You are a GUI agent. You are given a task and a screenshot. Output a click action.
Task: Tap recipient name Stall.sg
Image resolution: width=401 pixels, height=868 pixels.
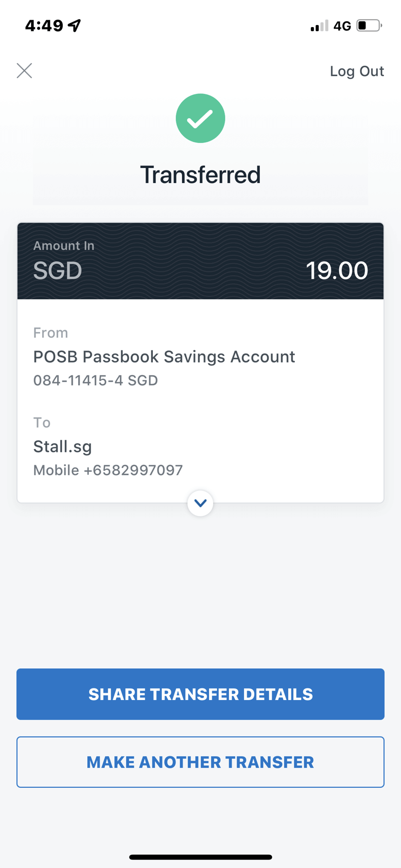pyautogui.click(x=62, y=446)
